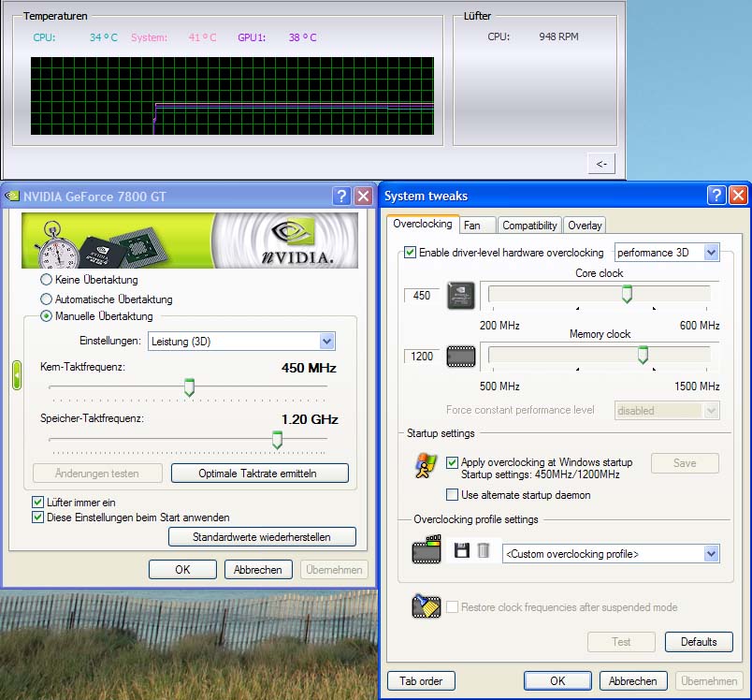Viewport: 752px width, 700px height.
Task: Close the NVIDIA GeForce 7800 GT window
Action: click(x=364, y=196)
